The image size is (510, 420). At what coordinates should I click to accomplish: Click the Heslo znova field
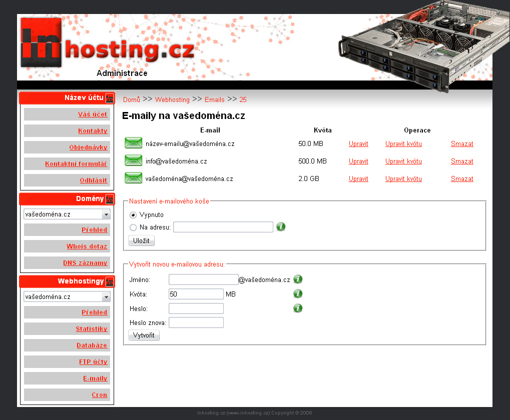(196, 322)
